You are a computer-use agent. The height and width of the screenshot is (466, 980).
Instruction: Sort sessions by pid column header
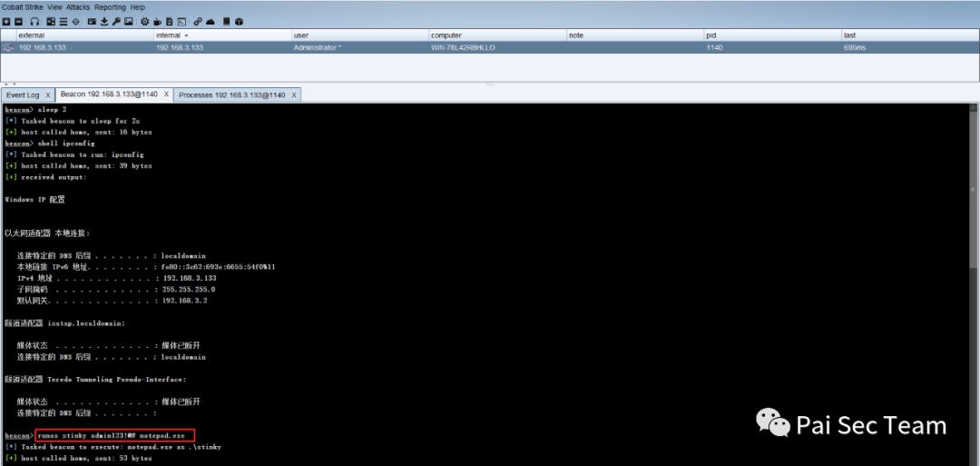click(x=772, y=35)
